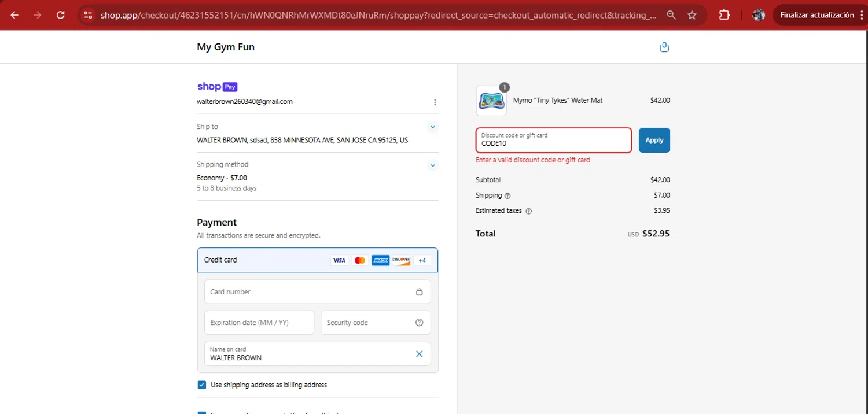
Task: Expand the Shipping method chevron
Action: [x=433, y=165]
